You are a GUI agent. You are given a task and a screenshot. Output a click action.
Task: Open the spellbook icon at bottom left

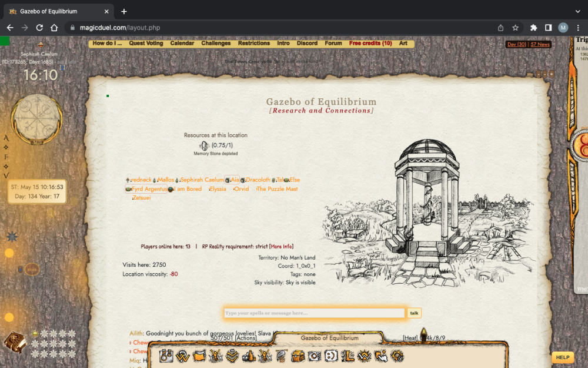point(15,342)
